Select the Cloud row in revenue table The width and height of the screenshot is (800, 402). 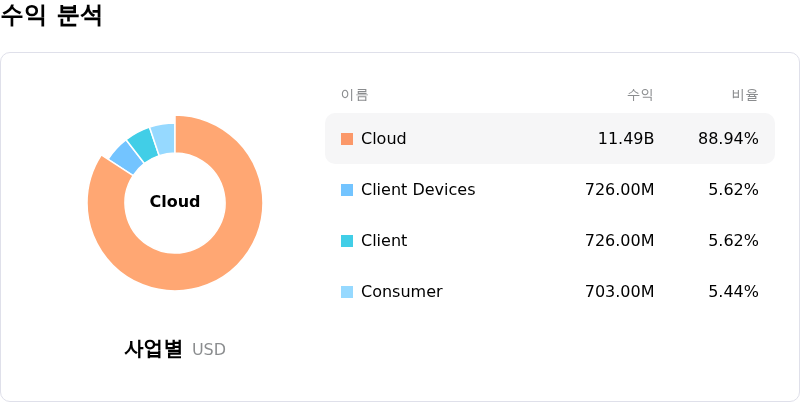click(549, 138)
